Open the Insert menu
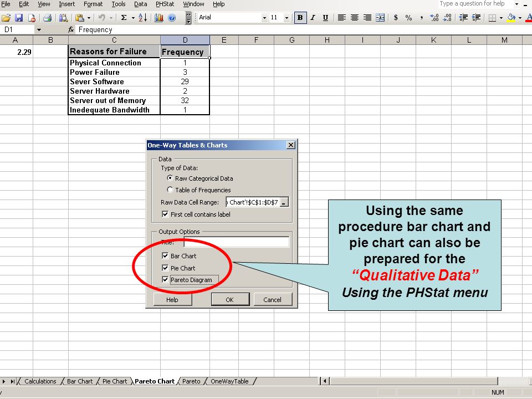This screenshot has width=532, height=399. (67, 4)
